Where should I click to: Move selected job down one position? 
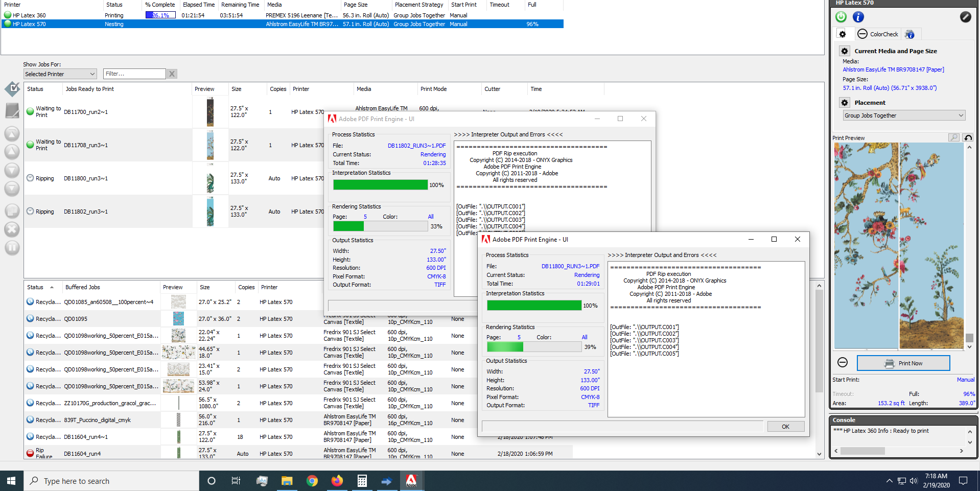pyautogui.click(x=12, y=170)
